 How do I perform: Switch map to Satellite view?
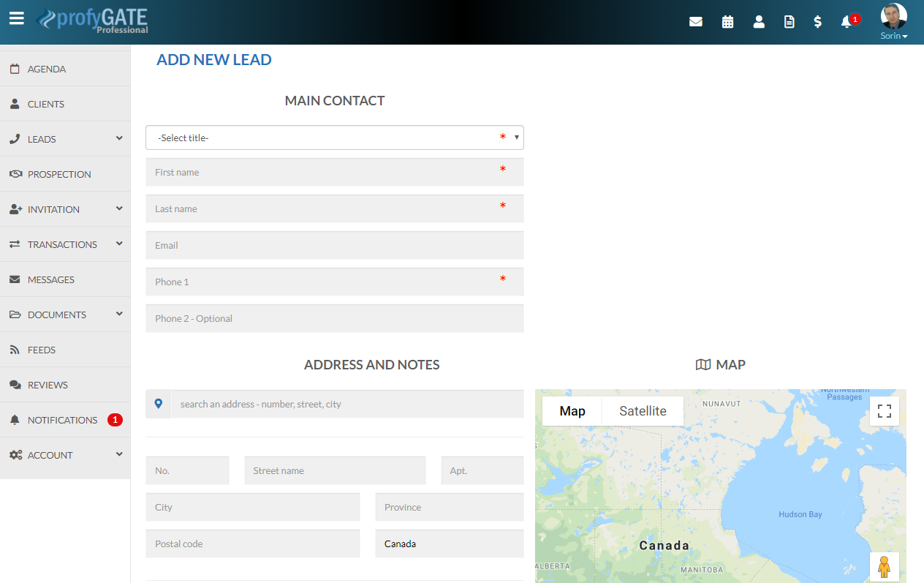(x=643, y=411)
